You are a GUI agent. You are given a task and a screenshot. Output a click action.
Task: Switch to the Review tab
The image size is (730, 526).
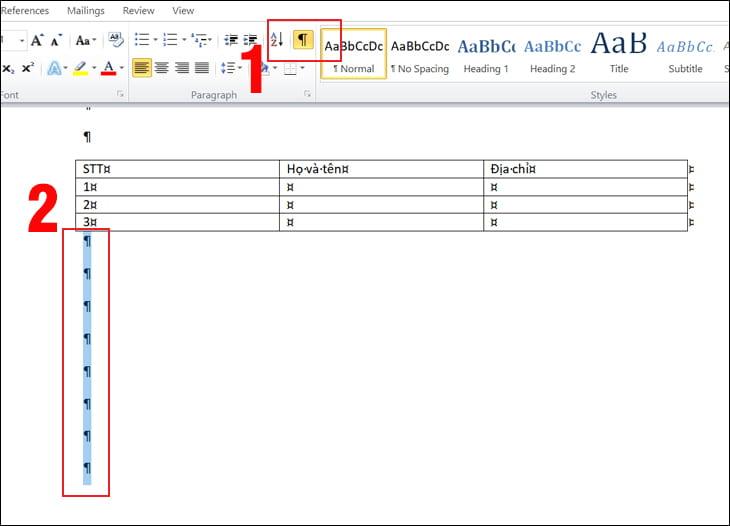pyautogui.click(x=138, y=11)
